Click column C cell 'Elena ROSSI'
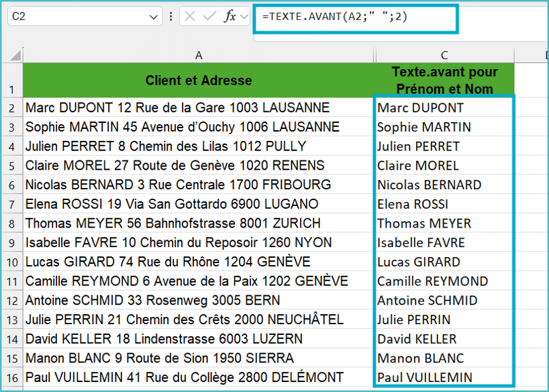The image size is (549, 392). coord(445,203)
